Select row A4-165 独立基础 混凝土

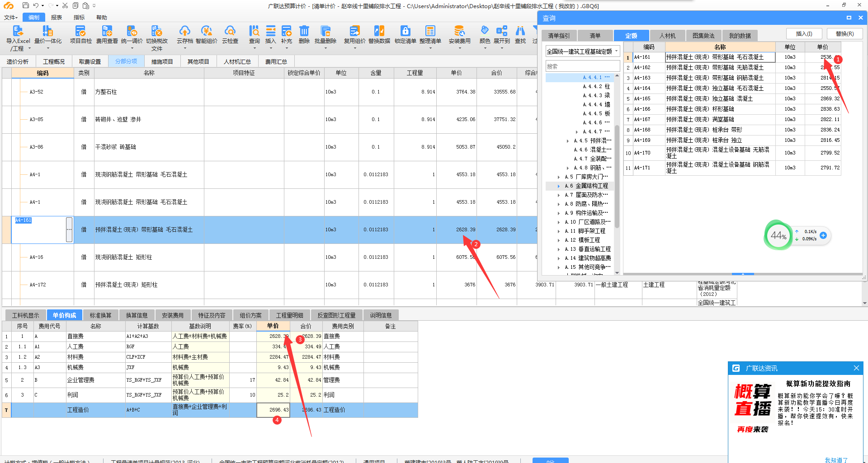[x=732, y=98]
